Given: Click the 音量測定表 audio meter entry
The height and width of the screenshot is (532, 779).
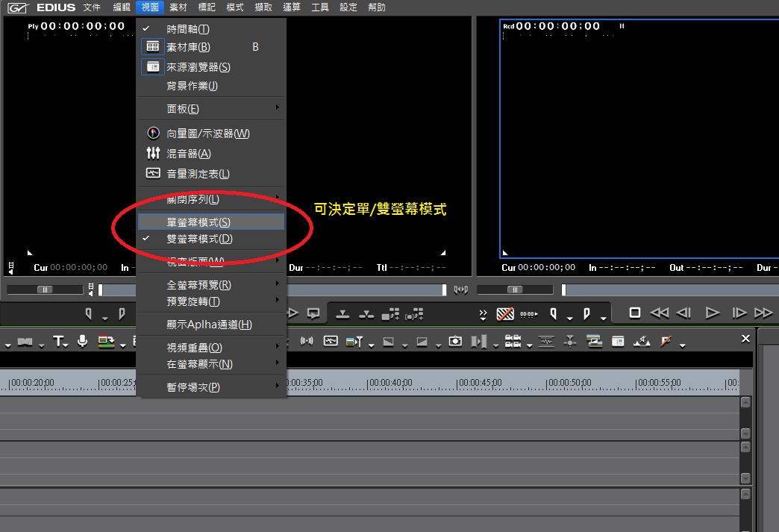Looking at the screenshot, I should 198,174.
